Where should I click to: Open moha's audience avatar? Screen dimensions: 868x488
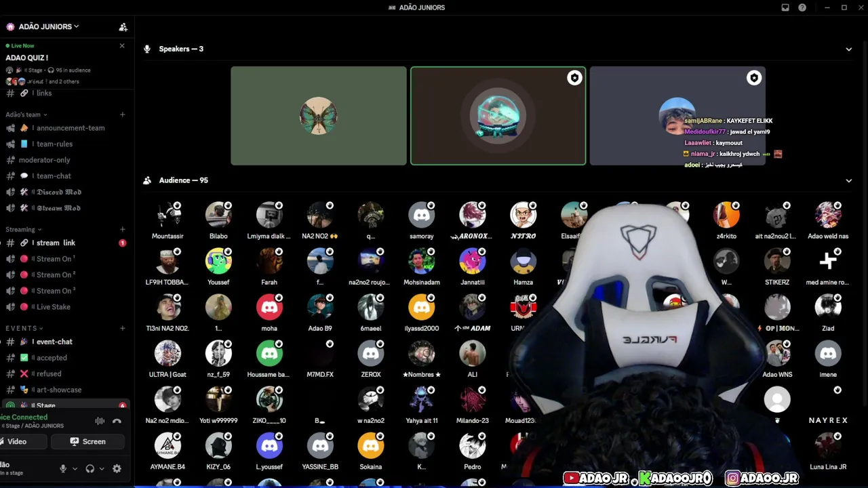coord(269,307)
